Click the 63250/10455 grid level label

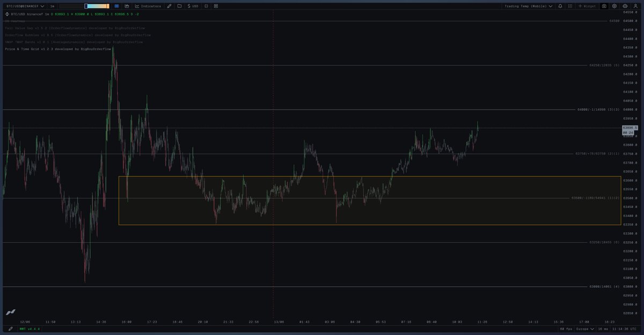604,242
